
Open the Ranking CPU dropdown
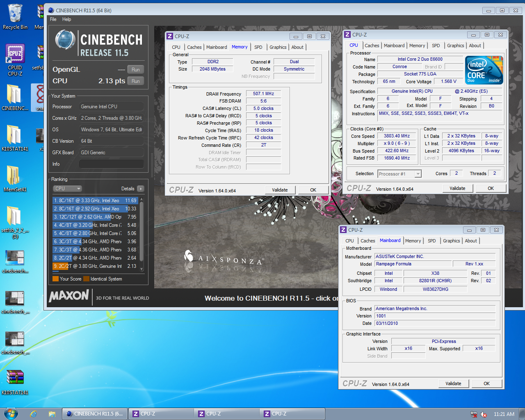(68, 189)
